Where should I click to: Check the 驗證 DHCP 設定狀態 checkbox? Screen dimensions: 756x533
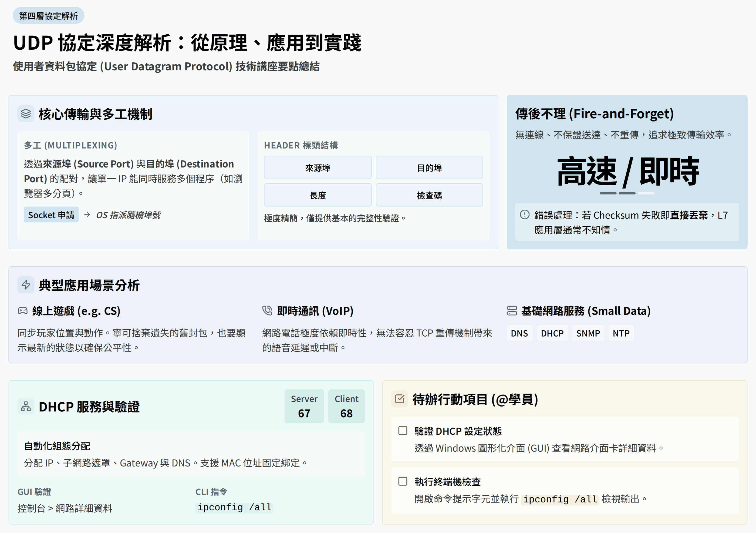pyautogui.click(x=403, y=431)
